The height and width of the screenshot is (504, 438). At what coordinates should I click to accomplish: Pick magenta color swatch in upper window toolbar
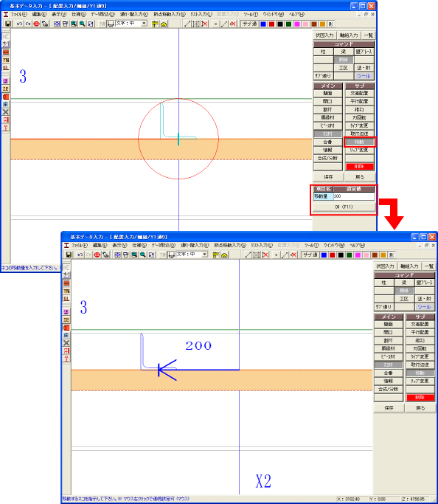[x=296, y=24]
